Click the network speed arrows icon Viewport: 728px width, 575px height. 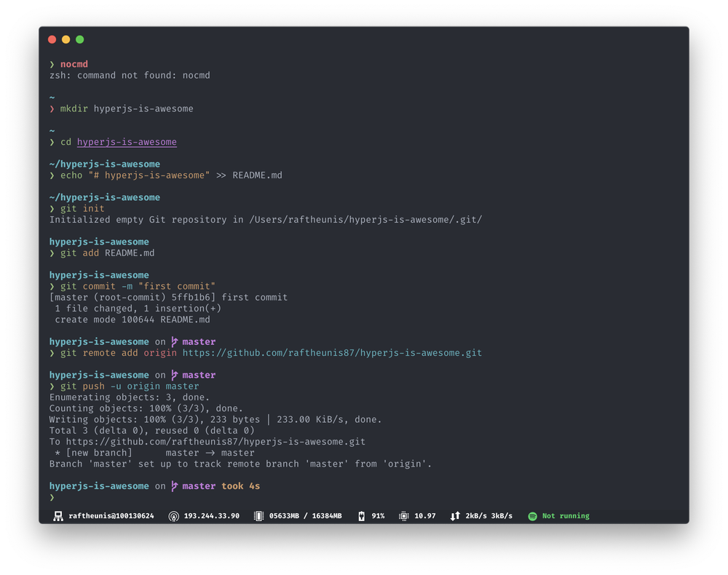point(453,515)
